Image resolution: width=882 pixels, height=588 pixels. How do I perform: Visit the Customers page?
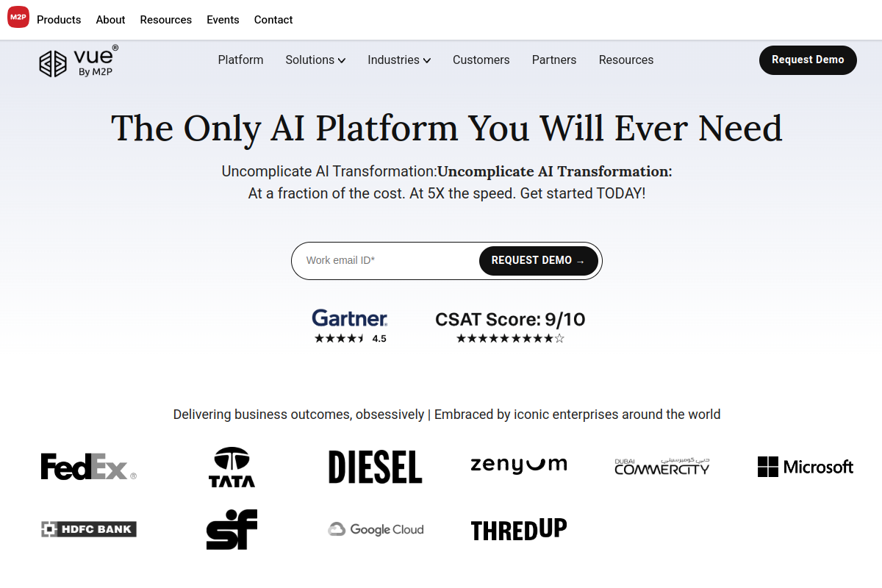[481, 60]
